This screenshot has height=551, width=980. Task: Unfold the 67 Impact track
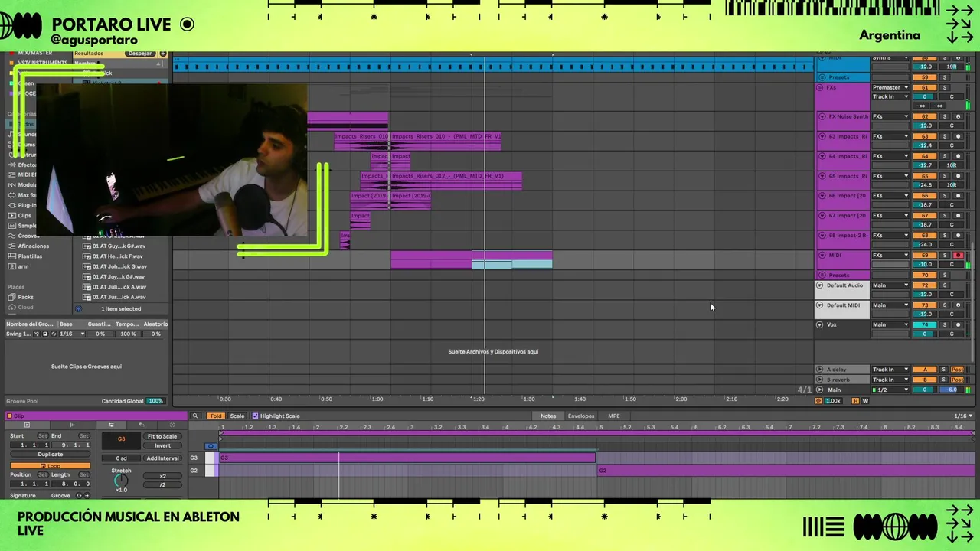click(x=822, y=216)
